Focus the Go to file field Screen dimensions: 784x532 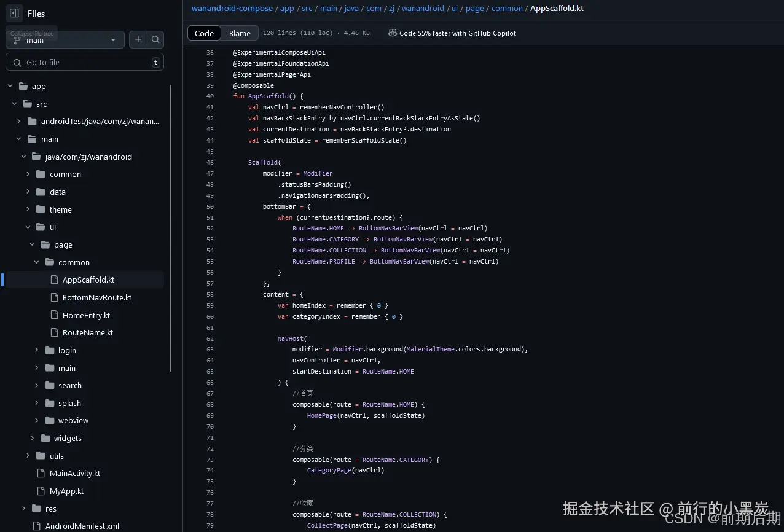point(85,62)
